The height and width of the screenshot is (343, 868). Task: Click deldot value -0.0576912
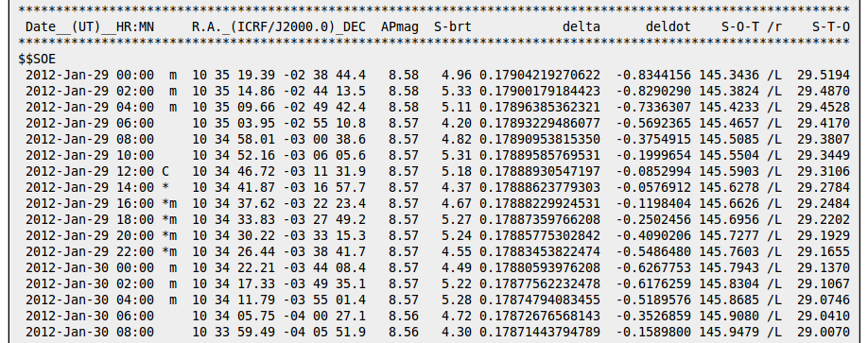653,187
